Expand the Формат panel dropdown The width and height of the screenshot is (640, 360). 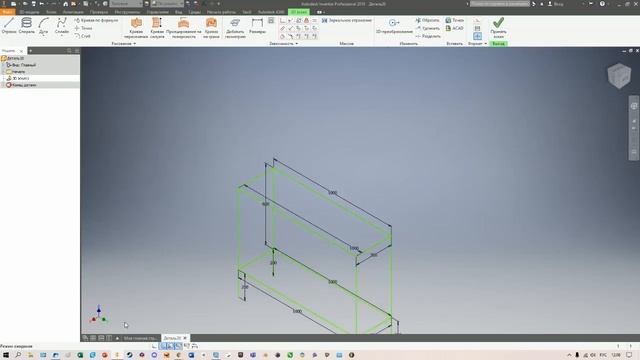coord(477,43)
